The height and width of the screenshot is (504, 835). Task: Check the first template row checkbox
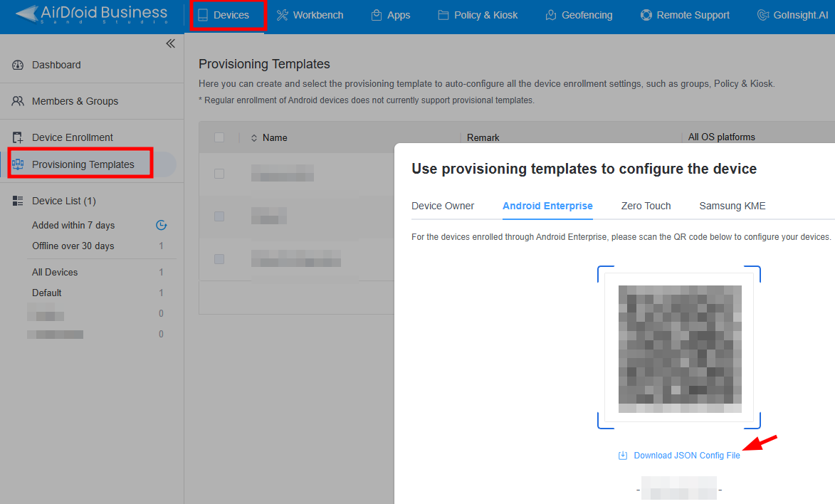[219, 174]
